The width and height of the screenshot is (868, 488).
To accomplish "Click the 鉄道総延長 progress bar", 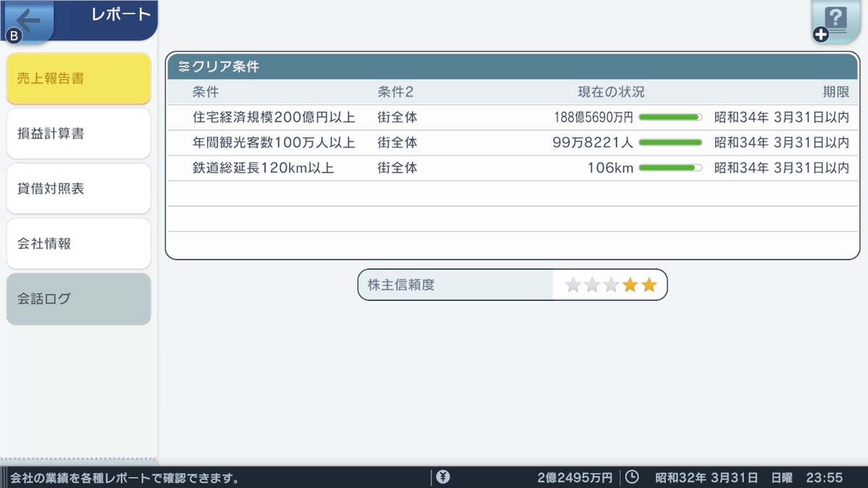I will (x=671, y=168).
